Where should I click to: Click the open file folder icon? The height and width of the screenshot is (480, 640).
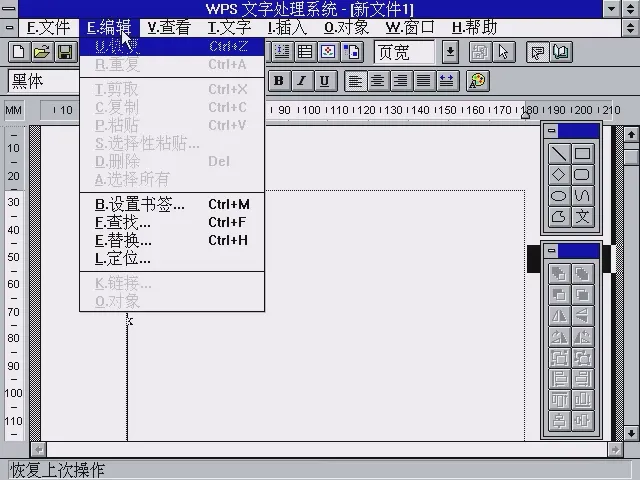tap(42, 52)
